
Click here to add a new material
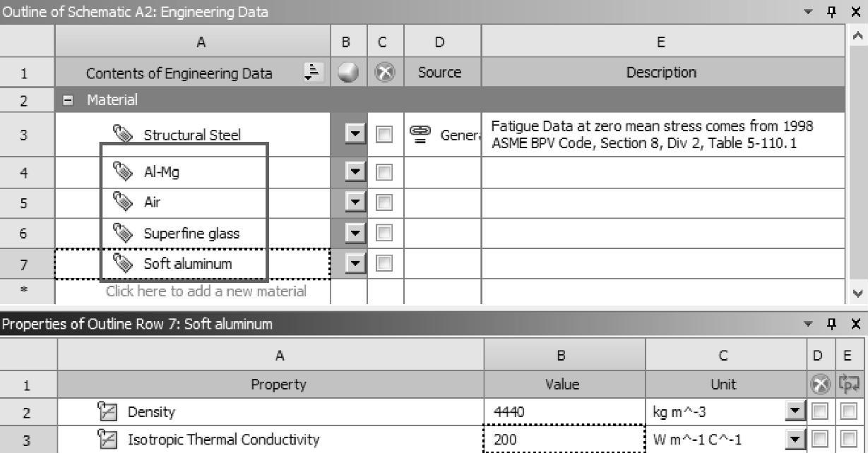point(206,291)
